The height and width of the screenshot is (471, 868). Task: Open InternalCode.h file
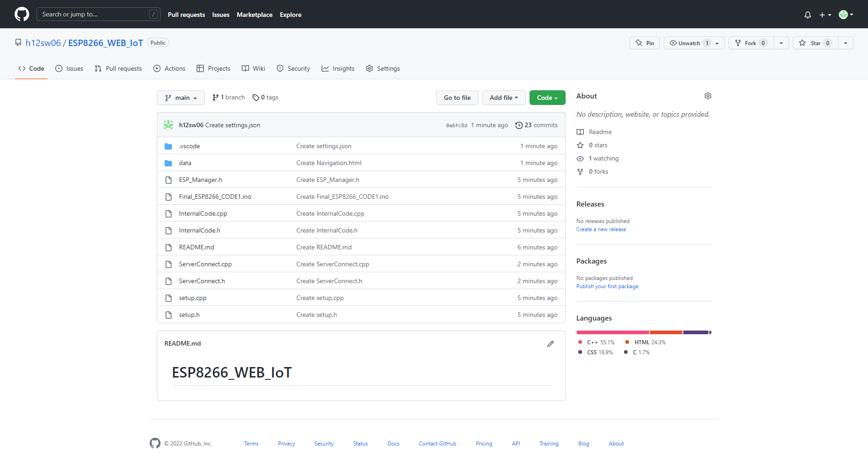(x=199, y=230)
